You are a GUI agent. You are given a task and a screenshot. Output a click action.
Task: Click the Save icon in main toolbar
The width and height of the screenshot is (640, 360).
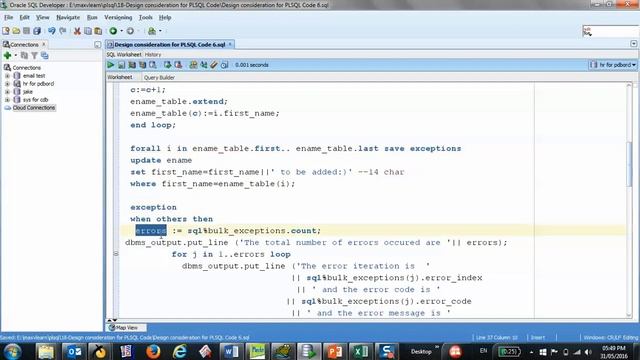pyautogui.click(x=27, y=31)
